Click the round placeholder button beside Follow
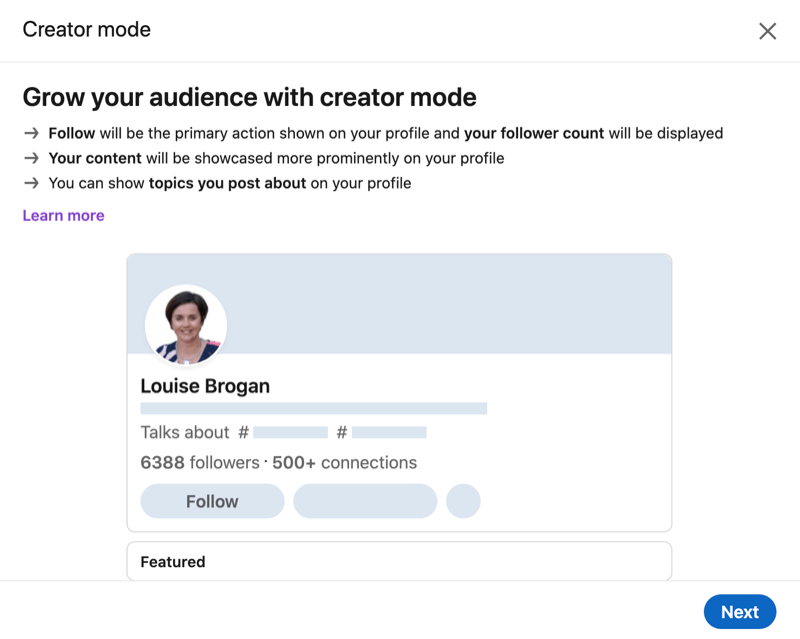Image resolution: width=800 pixels, height=639 pixels. coord(463,501)
